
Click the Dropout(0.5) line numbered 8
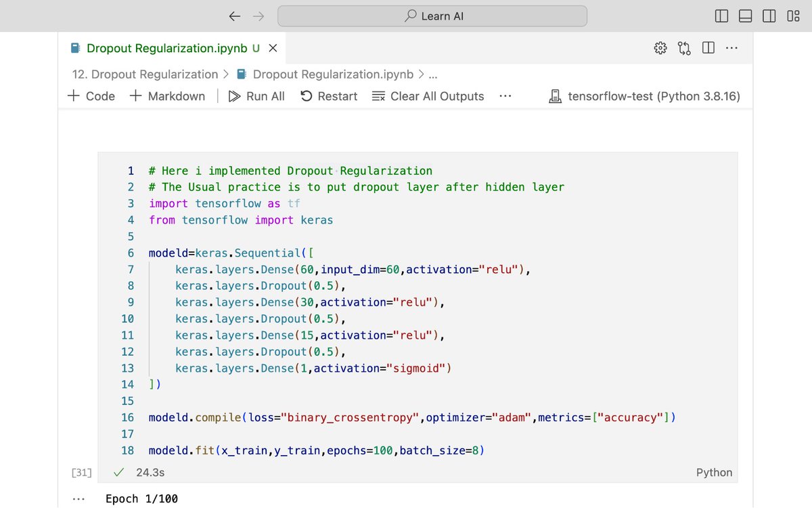pyautogui.click(x=261, y=286)
